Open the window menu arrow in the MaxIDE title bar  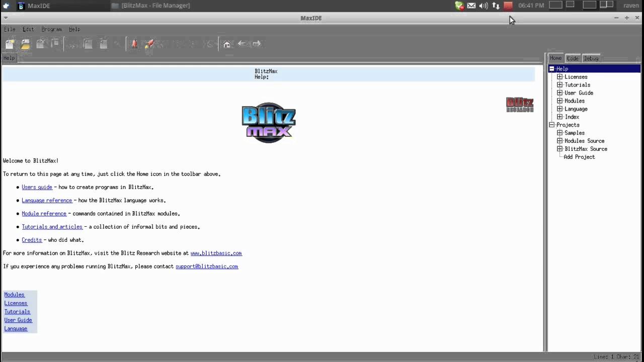pos(6,18)
